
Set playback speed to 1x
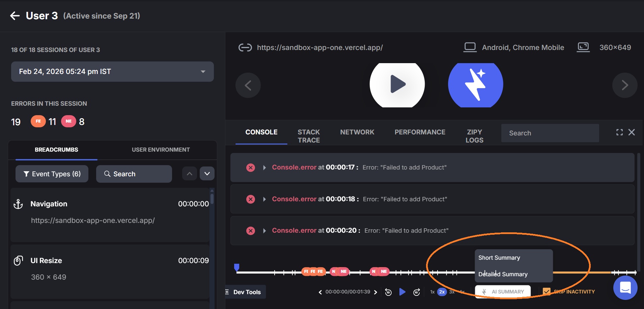coord(432,292)
